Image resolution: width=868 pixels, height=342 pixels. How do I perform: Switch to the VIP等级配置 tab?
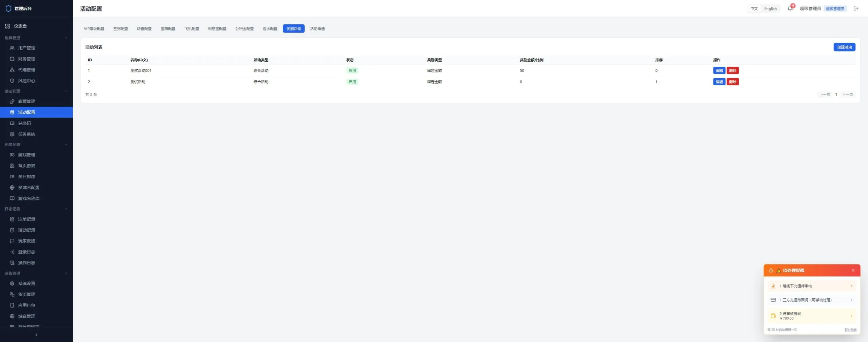pos(94,29)
